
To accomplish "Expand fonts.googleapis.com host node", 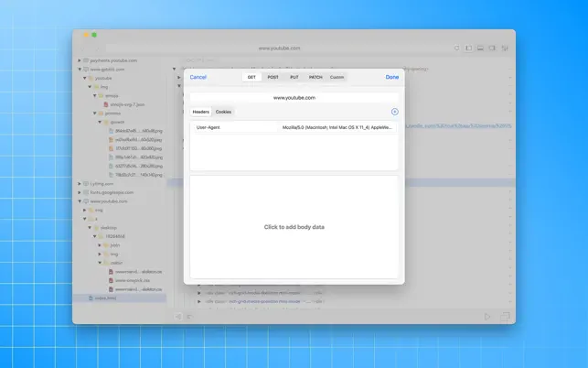I will coord(80,192).
